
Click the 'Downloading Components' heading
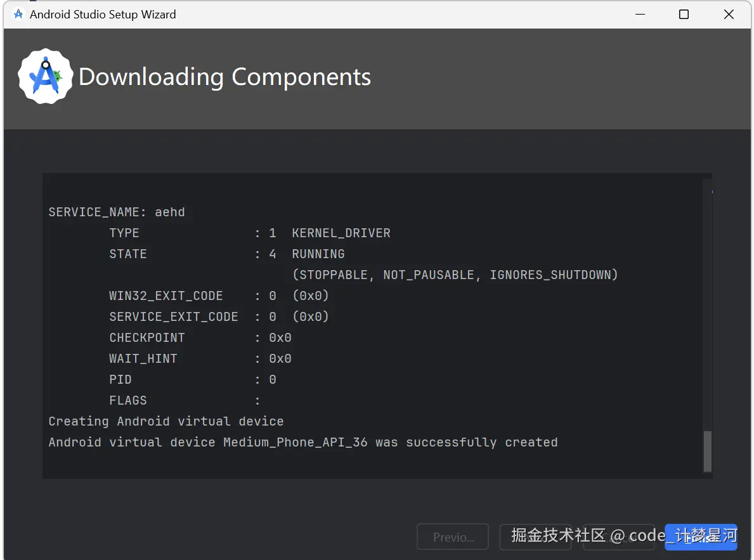tap(224, 77)
